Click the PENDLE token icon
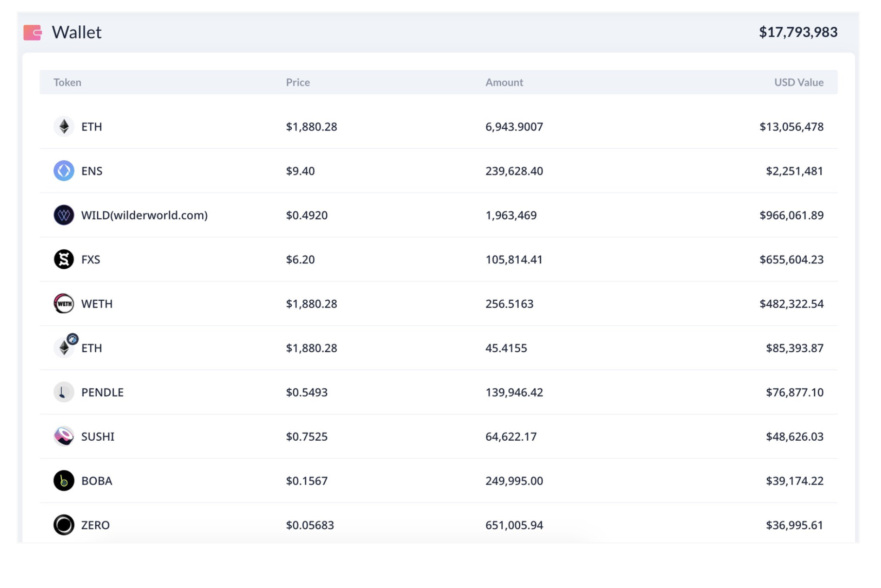 pyautogui.click(x=64, y=392)
